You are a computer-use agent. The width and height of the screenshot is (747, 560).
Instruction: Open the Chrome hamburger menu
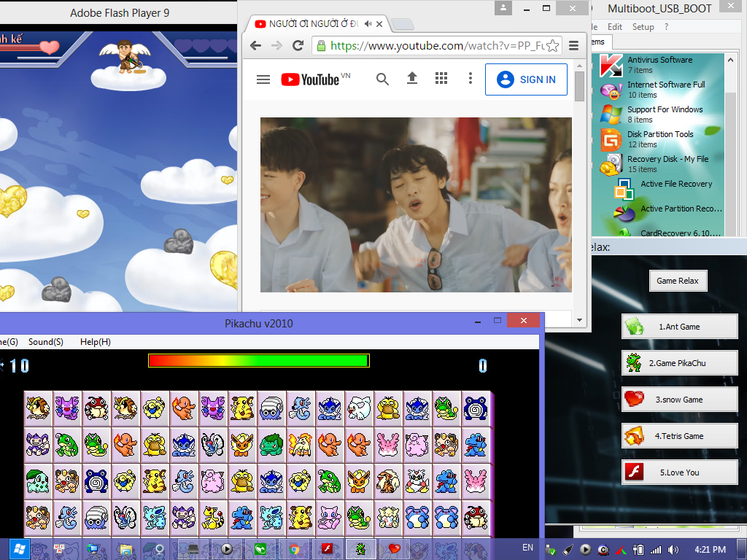click(x=573, y=46)
